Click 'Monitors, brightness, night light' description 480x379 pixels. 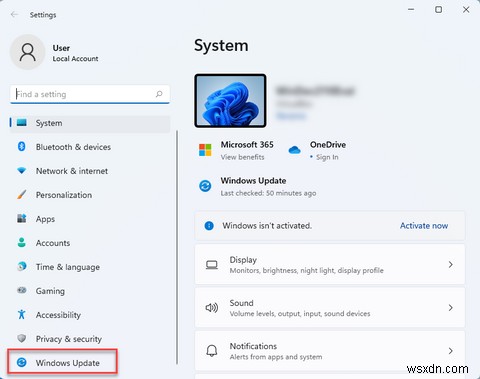point(306,270)
